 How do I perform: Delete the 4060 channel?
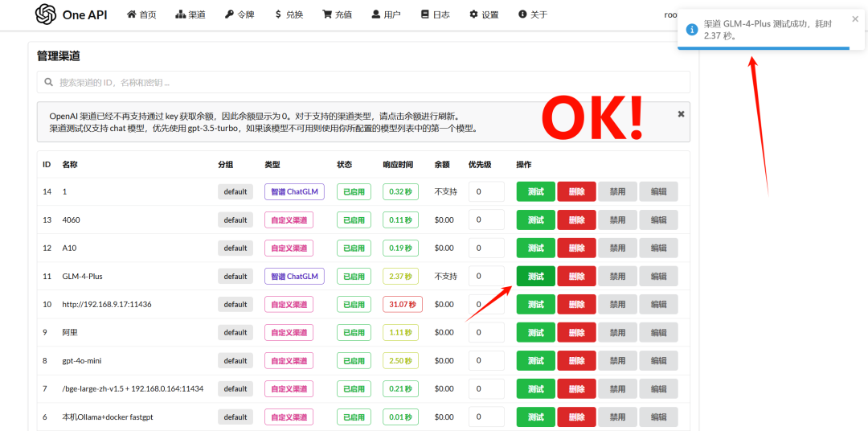click(x=576, y=220)
